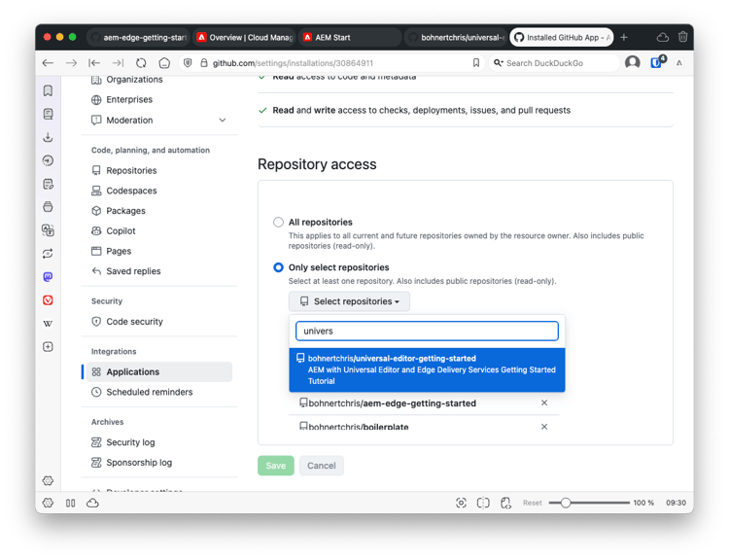
Task: Toggle tab tiling in status bar
Action: pyautogui.click(x=483, y=503)
